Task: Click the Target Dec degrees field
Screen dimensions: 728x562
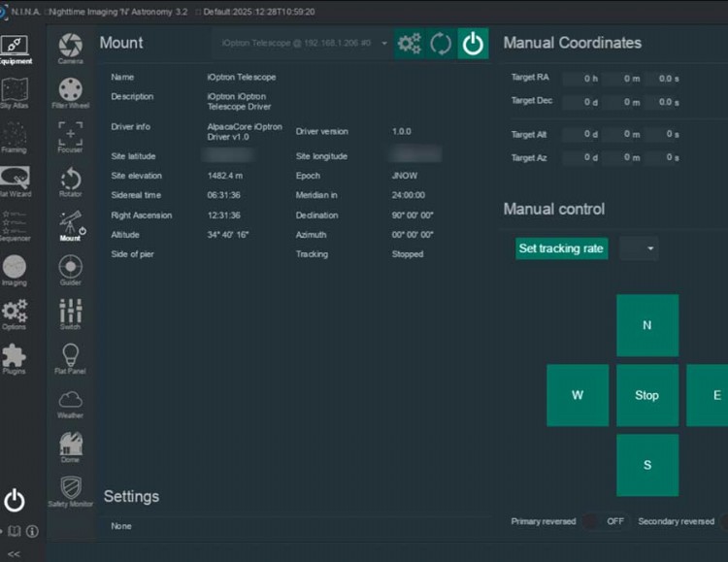Action: coord(581,102)
